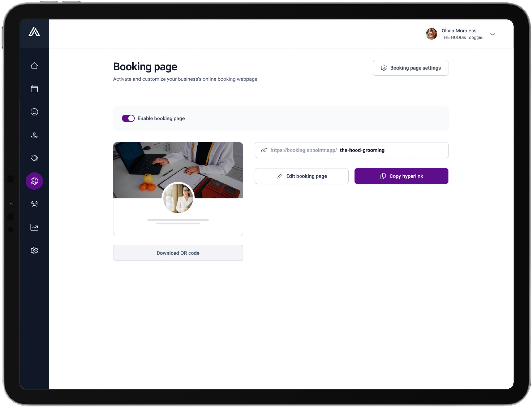Viewport: 532px width, 408px height.
Task: Click the settings gear icon in sidebar
Action: pyautogui.click(x=34, y=250)
